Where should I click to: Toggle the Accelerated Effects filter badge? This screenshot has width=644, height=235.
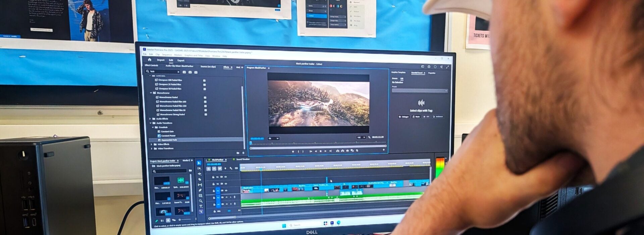[x=184, y=72]
